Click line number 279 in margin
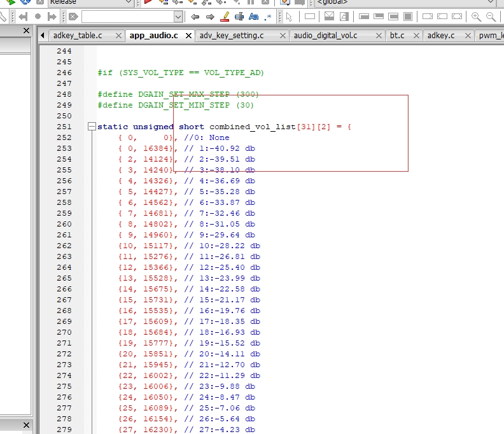 tap(64, 430)
